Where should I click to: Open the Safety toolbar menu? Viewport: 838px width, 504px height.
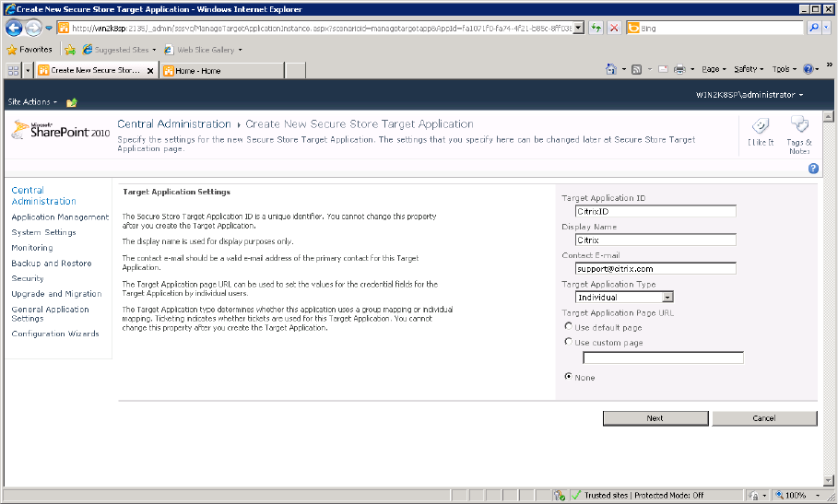tap(749, 69)
